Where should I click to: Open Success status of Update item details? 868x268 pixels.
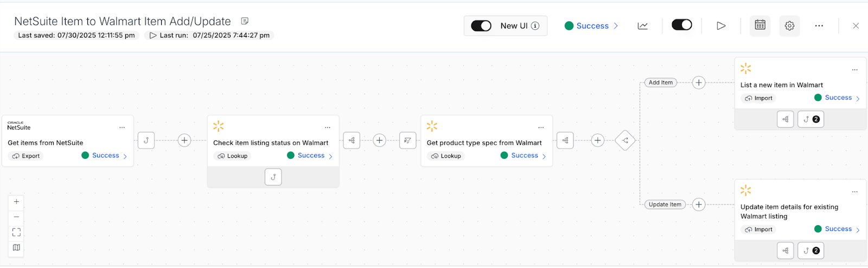coord(838,229)
